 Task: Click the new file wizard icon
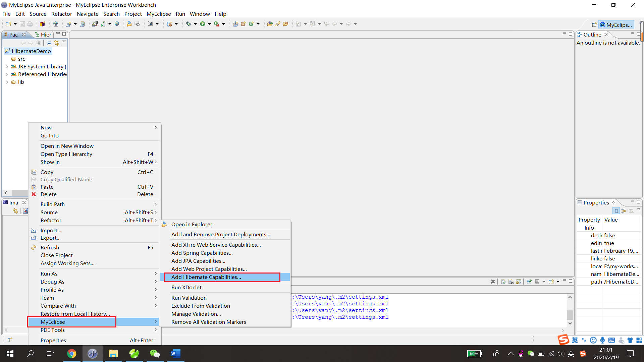pyautogui.click(x=8, y=24)
